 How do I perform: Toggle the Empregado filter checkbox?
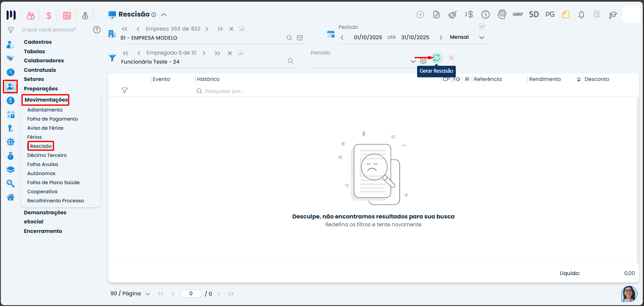tap(241, 53)
